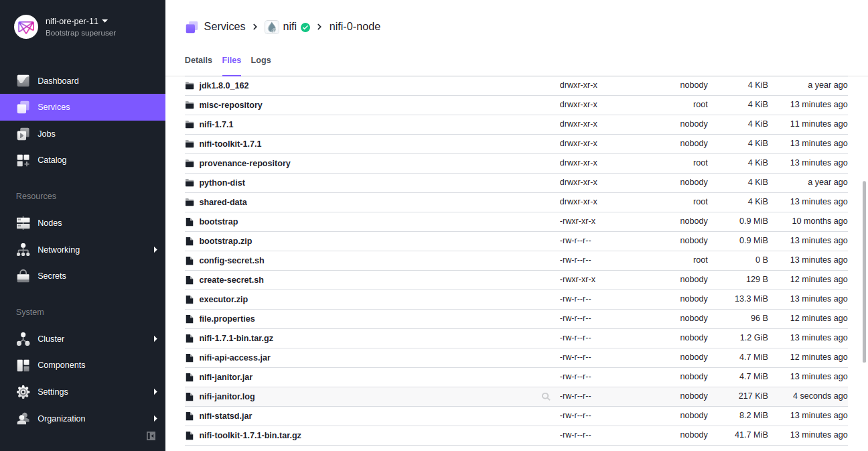The image size is (868, 451).
Task: Click the Components sidebar icon
Action: click(23, 365)
